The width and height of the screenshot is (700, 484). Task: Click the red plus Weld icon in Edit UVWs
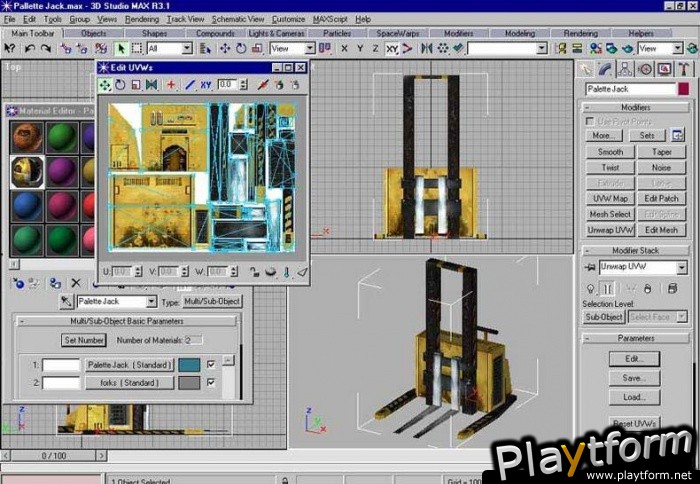coord(171,85)
